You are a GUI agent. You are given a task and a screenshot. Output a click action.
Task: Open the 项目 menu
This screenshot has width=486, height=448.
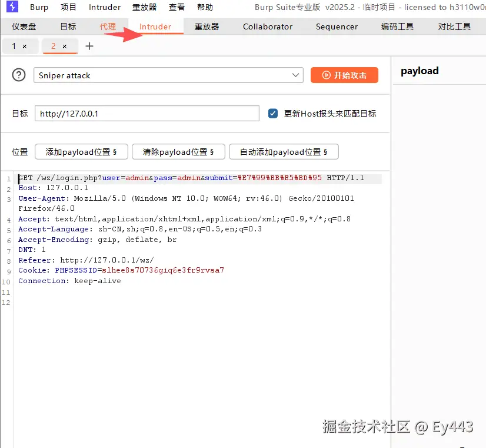[68, 7]
